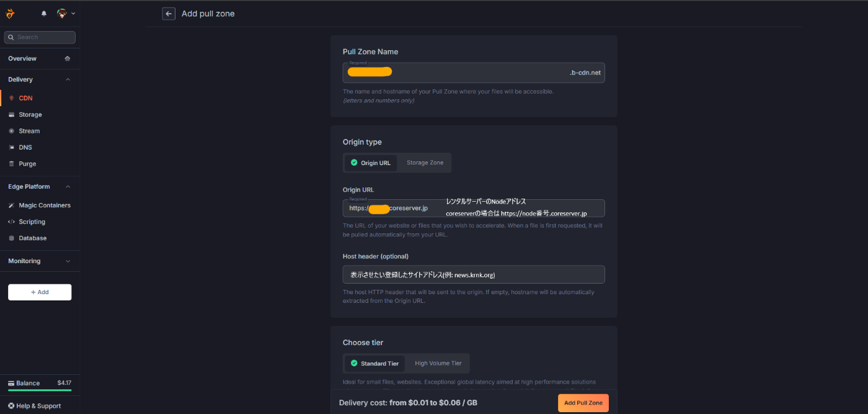
Task: Click the .b-cdn.net suffix text
Action: (585, 73)
